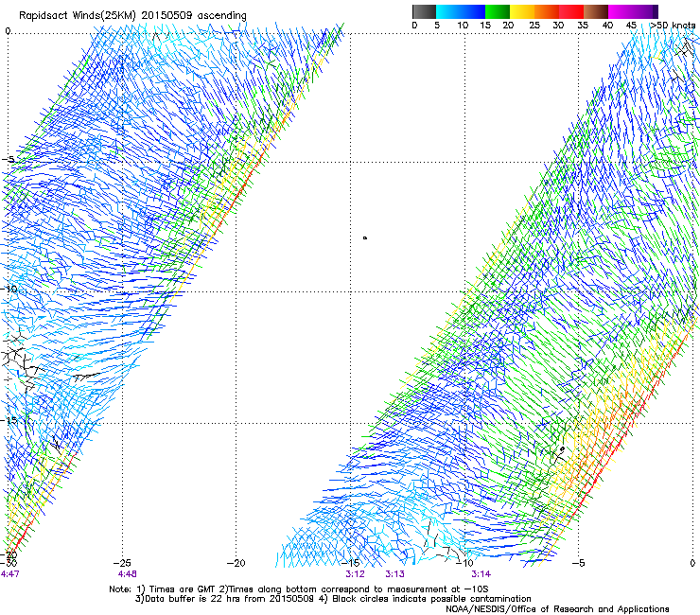This screenshot has width=700, height=615.
Task: Click the '-10' longitude label on bottom axis
Action: point(464,563)
